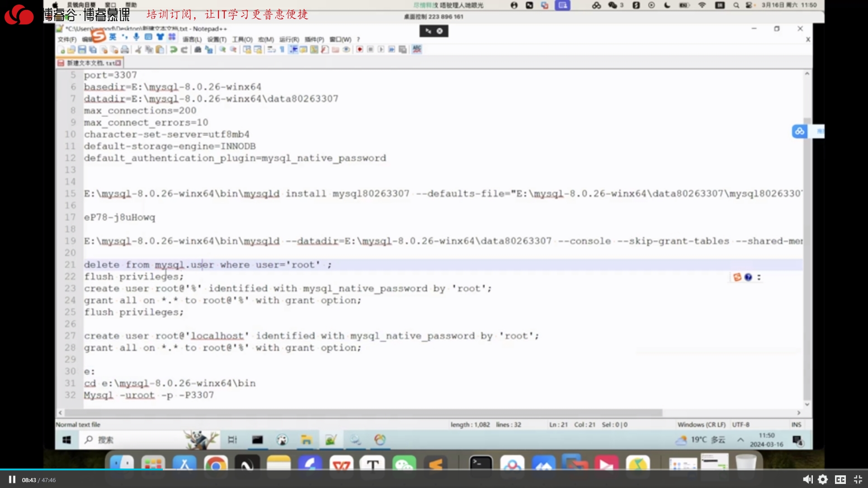Click the Windows Start button

pyautogui.click(x=66, y=440)
